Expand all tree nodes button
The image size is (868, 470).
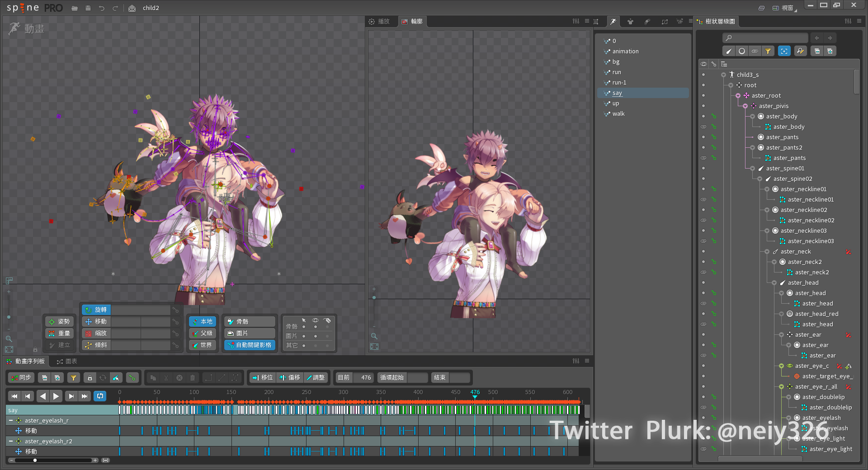(830, 51)
